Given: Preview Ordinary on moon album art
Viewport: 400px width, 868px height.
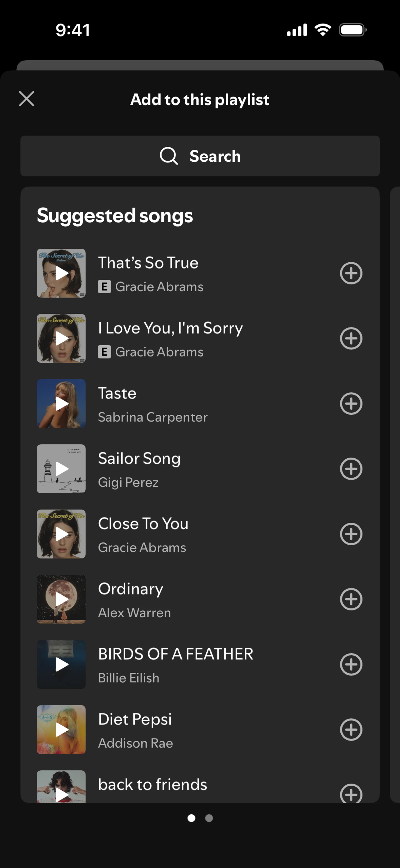Looking at the screenshot, I should 61,599.
